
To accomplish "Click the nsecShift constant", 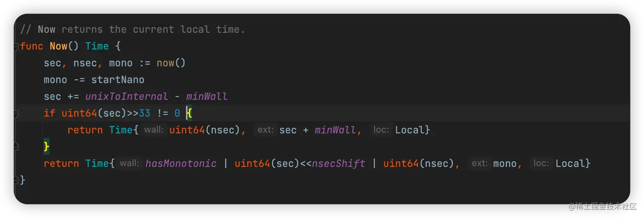I will (339, 163).
